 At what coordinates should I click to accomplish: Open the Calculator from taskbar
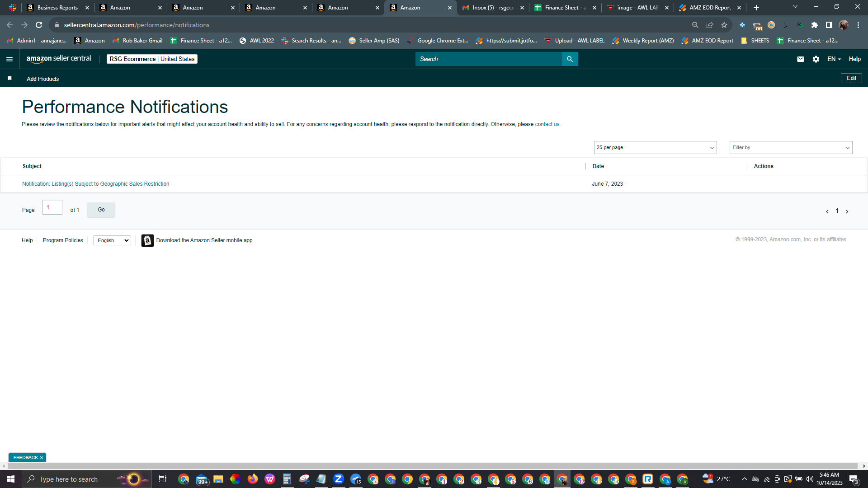point(287,479)
